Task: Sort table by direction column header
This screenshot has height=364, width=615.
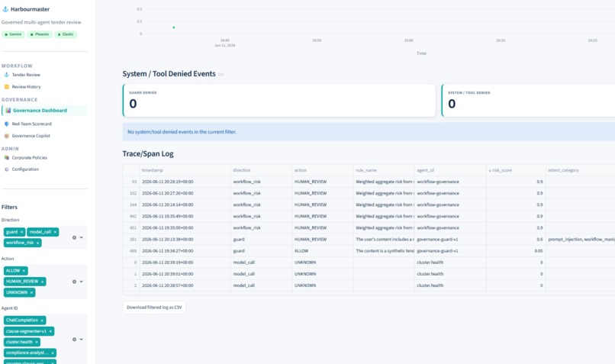Action: (x=261, y=170)
